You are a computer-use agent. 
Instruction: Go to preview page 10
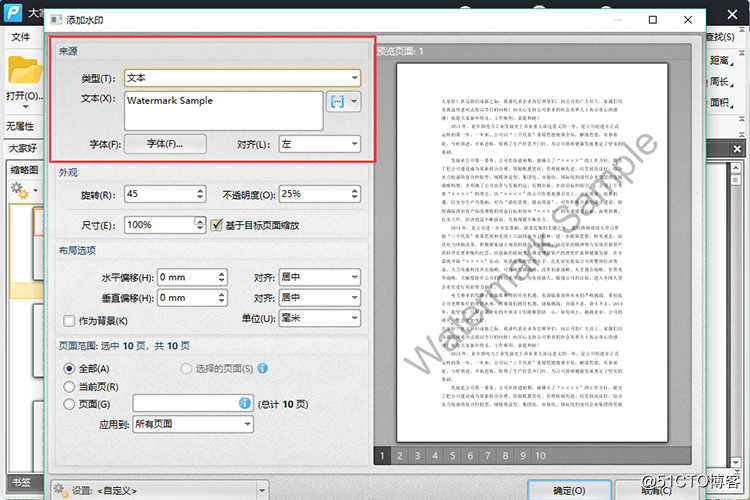coord(540,456)
